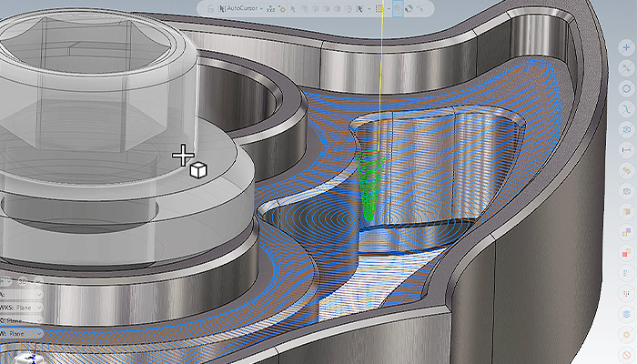Open dropdown beside yellow window-selection icon
The width and height of the screenshot is (637, 364).
point(389,8)
